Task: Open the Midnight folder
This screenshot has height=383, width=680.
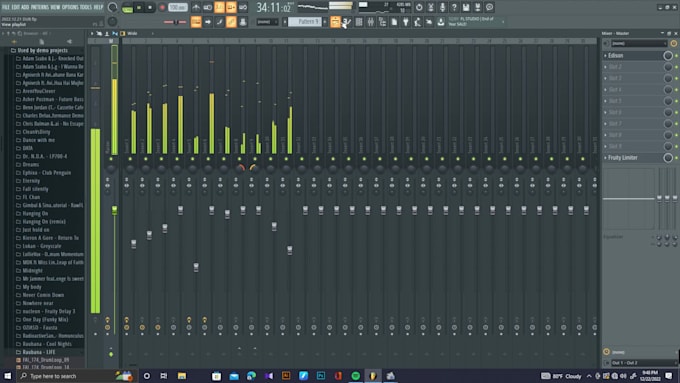Action: (33, 271)
